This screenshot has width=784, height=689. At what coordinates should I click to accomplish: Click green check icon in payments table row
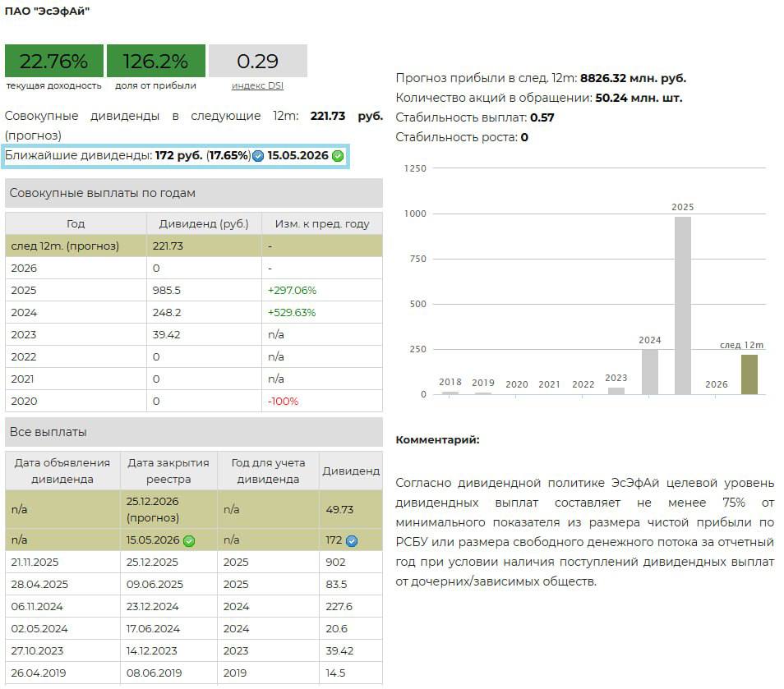click(x=189, y=540)
